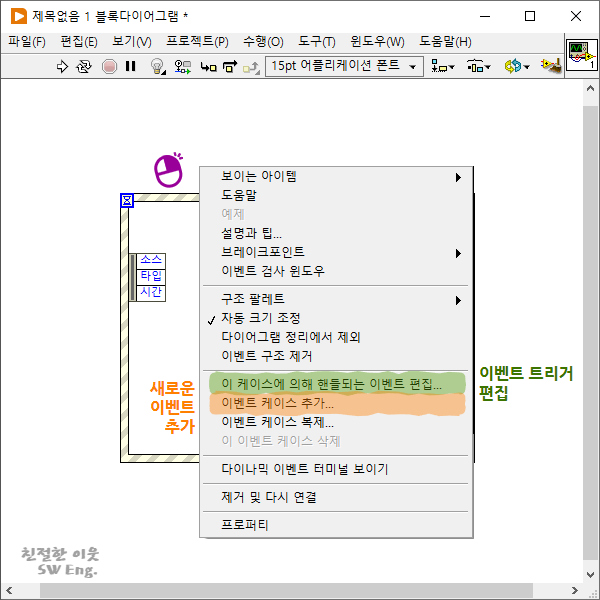Open the 윈도우(W) menu

pos(377,41)
